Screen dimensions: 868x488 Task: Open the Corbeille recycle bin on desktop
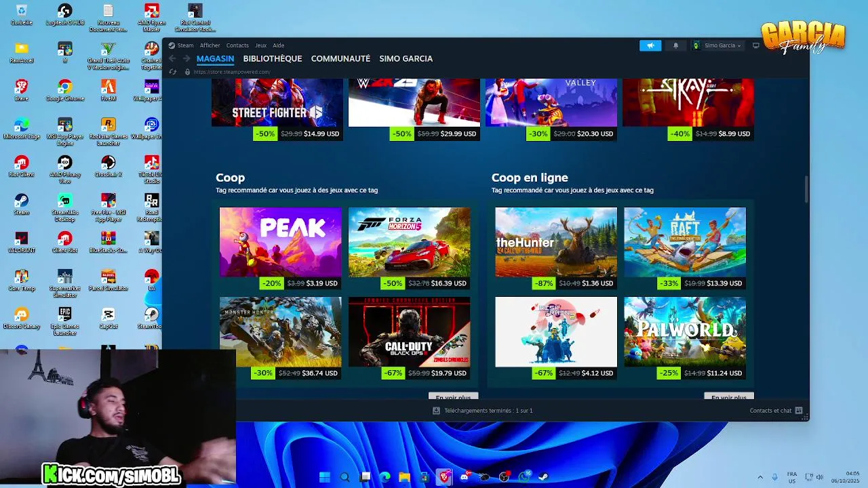tap(22, 15)
